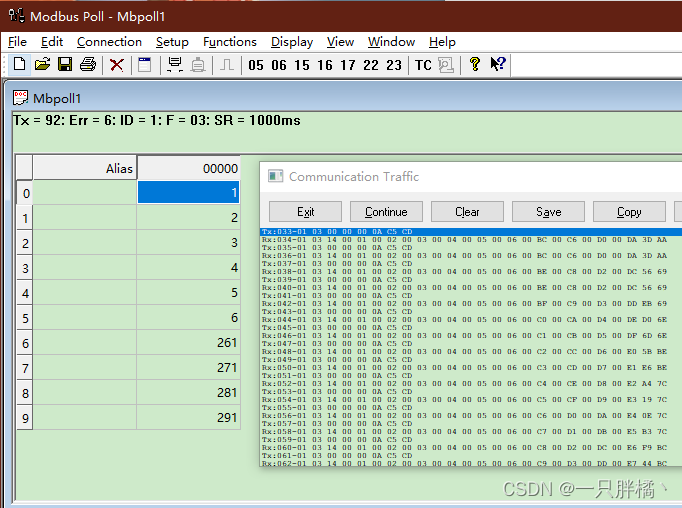Open the Window menu
The height and width of the screenshot is (508, 682).
[x=391, y=42]
